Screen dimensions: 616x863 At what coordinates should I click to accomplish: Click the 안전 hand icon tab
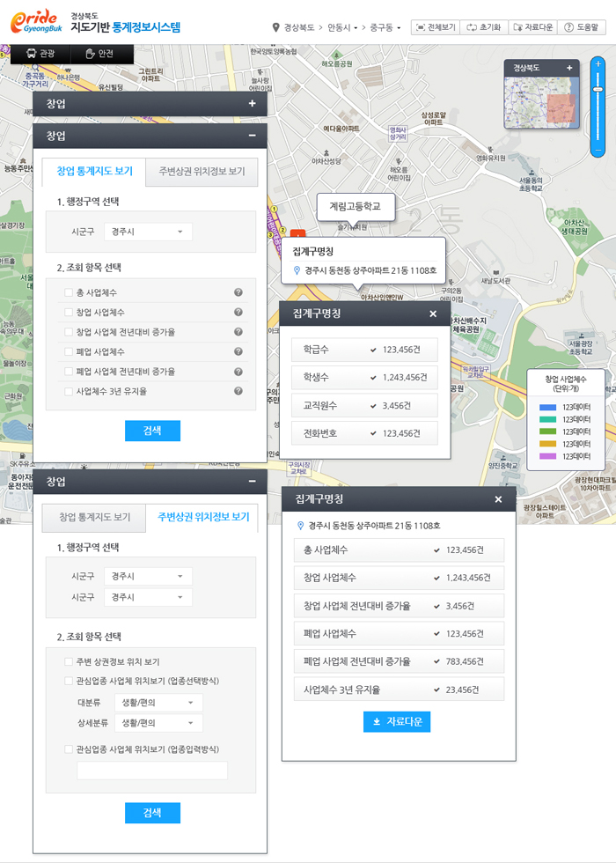(99, 53)
